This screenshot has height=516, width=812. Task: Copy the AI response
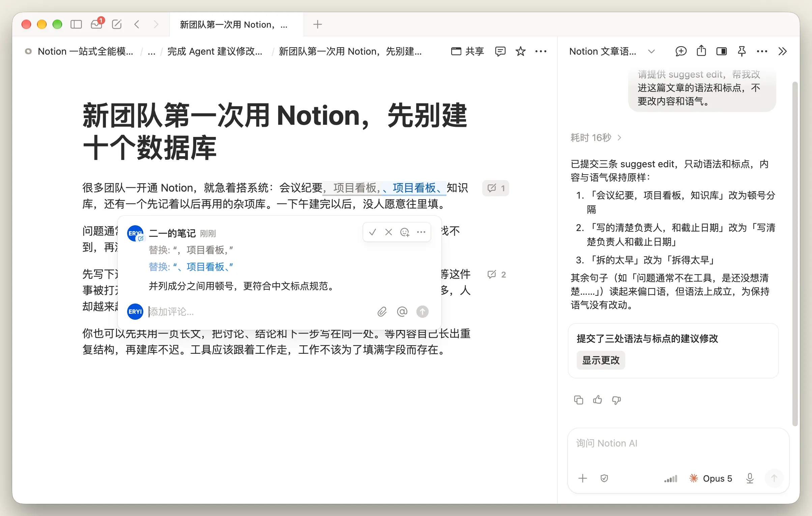pos(579,400)
